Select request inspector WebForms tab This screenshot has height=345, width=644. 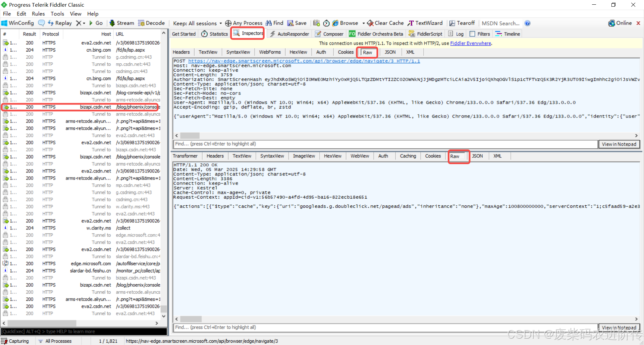click(270, 52)
